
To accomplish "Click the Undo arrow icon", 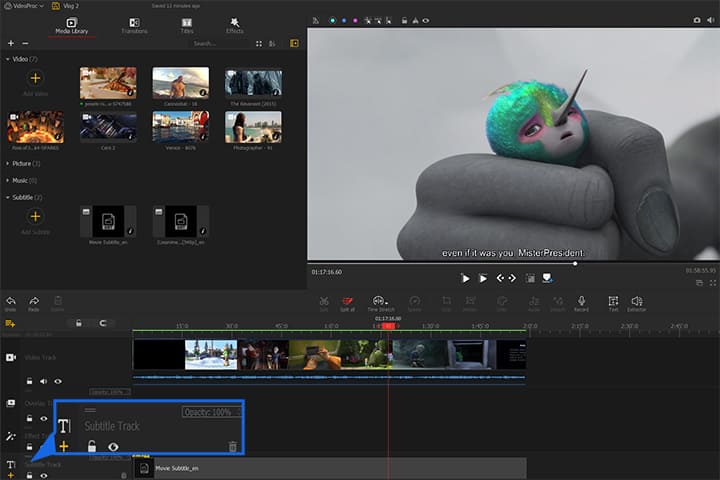I will pos(10,300).
